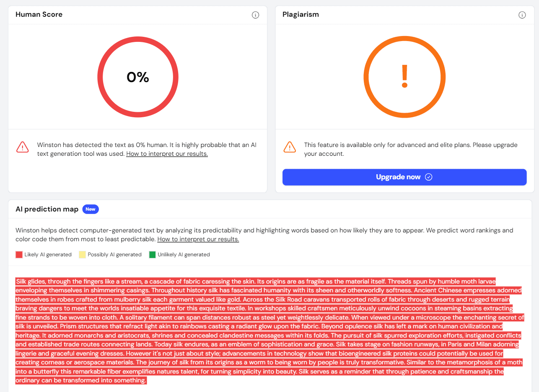
Task: Click the New badge beside AI prediction map
Action: (91, 209)
